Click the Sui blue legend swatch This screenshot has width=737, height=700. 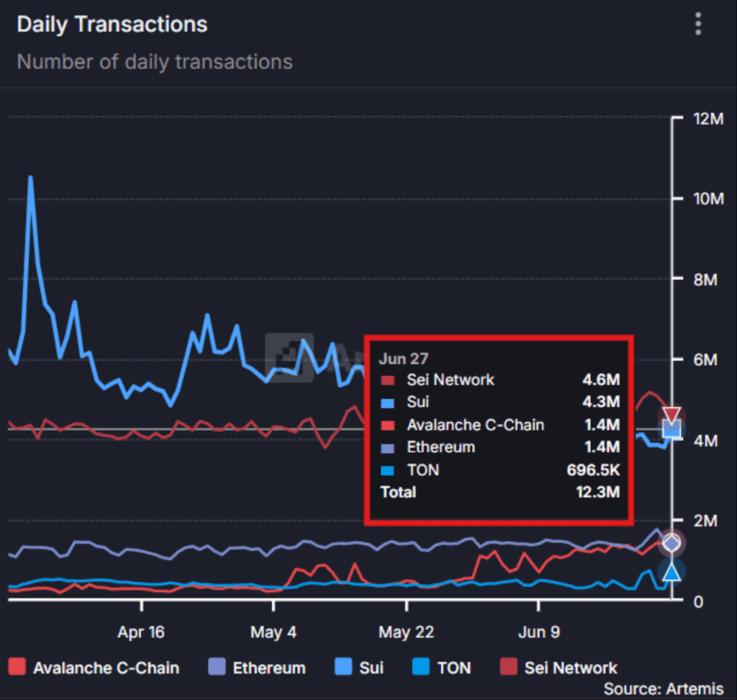coord(343,667)
